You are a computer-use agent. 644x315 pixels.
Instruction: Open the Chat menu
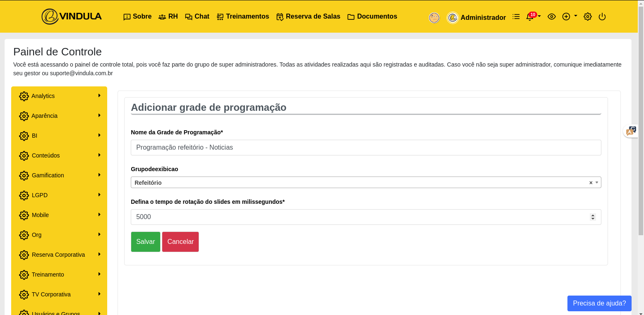[x=197, y=17]
